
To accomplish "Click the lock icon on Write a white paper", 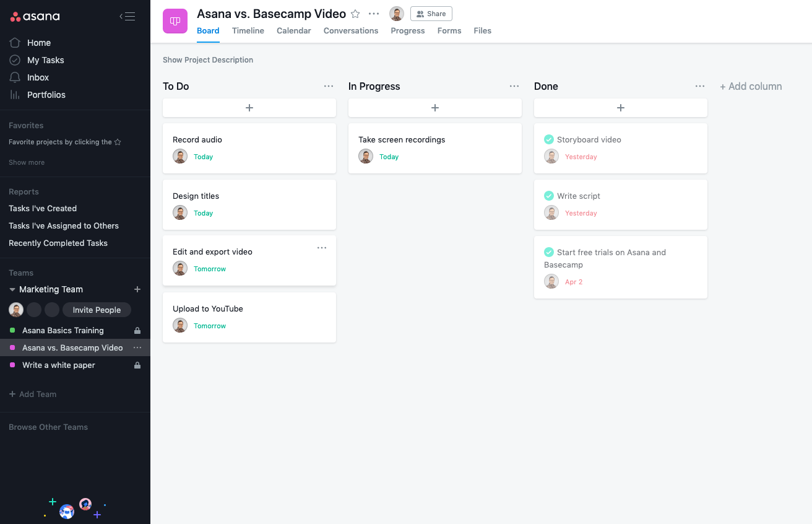I will [137, 365].
